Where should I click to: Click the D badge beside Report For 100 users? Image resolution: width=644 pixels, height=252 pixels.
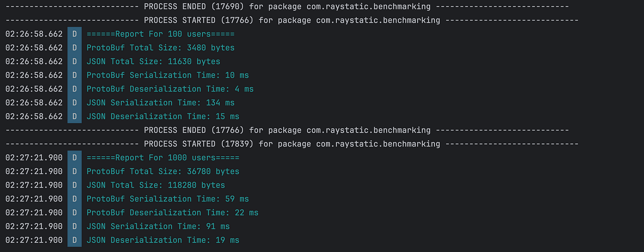pos(75,34)
